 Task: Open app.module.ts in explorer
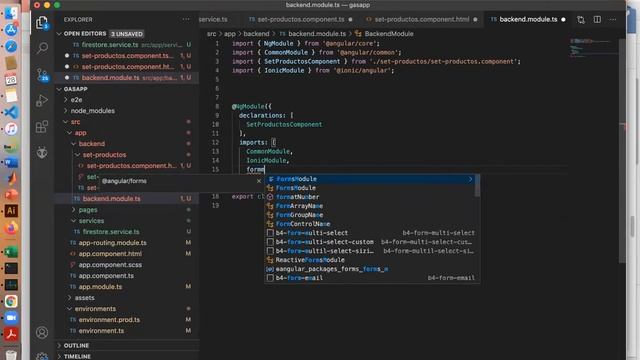(127, 287)
